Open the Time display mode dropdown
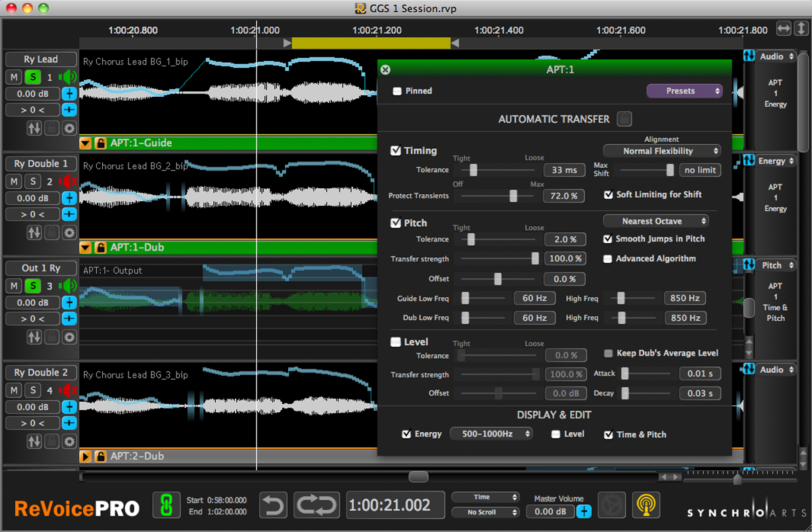812x532 pixels. click(485, 497)
